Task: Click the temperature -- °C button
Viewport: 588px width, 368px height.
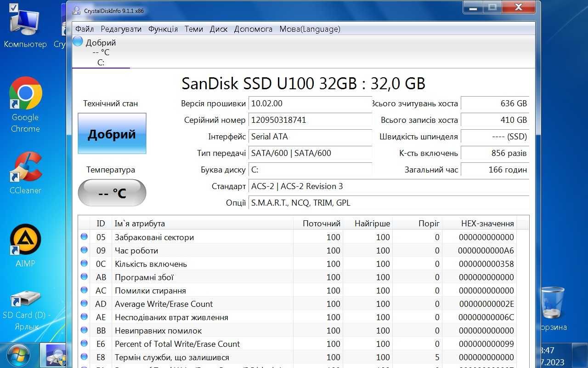Action: coord(112,193)
